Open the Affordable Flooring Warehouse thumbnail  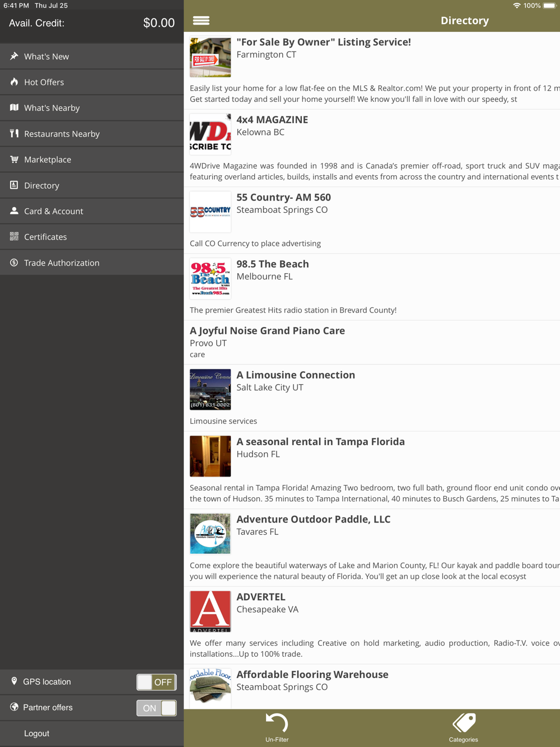pos(210,688)
